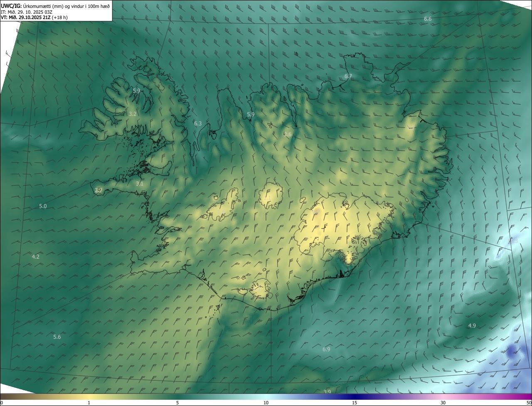
Task: Click the 6.3 value label on the map
Action: (x=198, y=123)
